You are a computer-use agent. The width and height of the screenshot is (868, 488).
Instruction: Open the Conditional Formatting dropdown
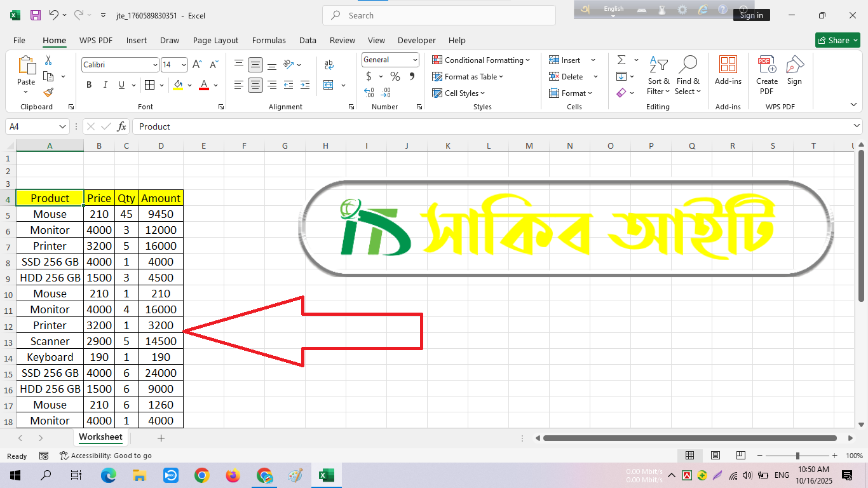[x=481, y=60]
